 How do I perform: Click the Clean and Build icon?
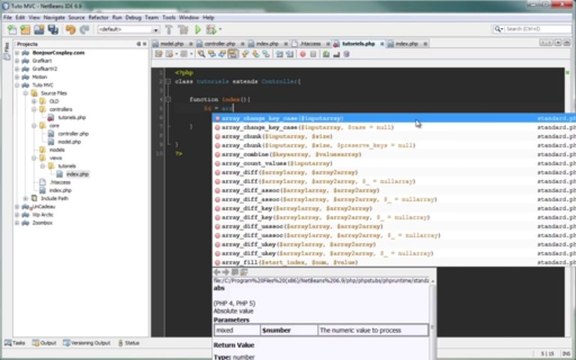[x=183, y=29]
